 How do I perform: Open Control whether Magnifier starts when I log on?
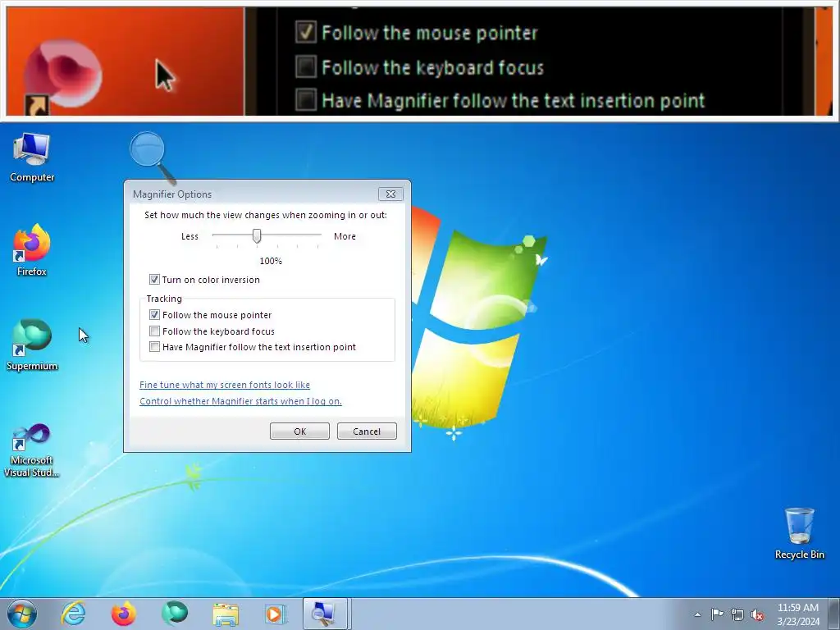[240, 401]
